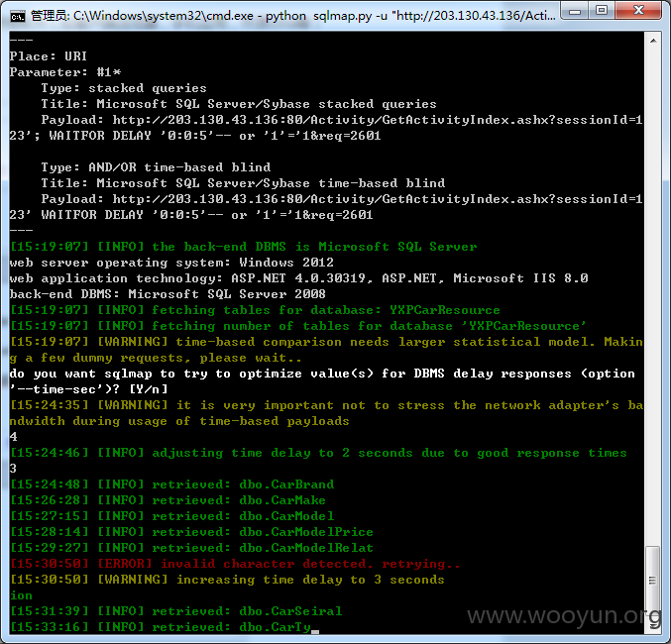Click 'back-end DBMS: Microsoft SQL Server 2008'
This screenshot has height=644, width=671.
click(x=168, y=293)
